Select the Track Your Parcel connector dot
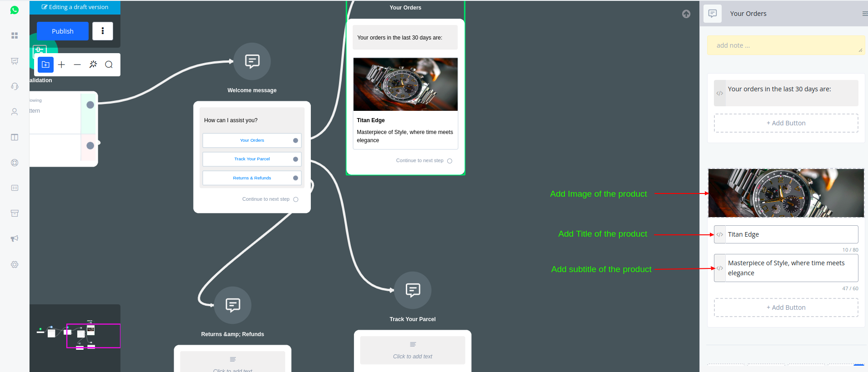This screenshot has width=868, height=372. tap(295, 159)
